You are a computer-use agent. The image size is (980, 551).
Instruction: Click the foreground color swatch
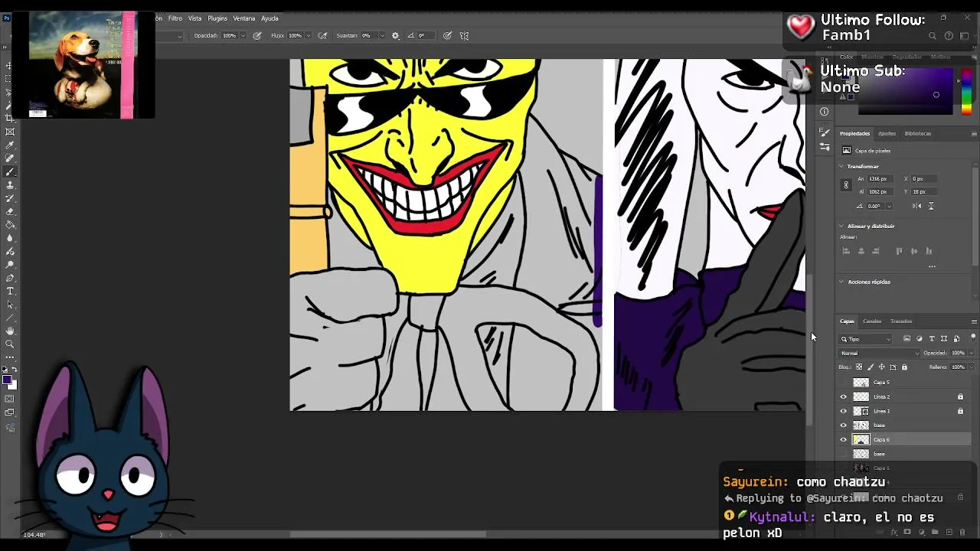[x=7, y=380]
